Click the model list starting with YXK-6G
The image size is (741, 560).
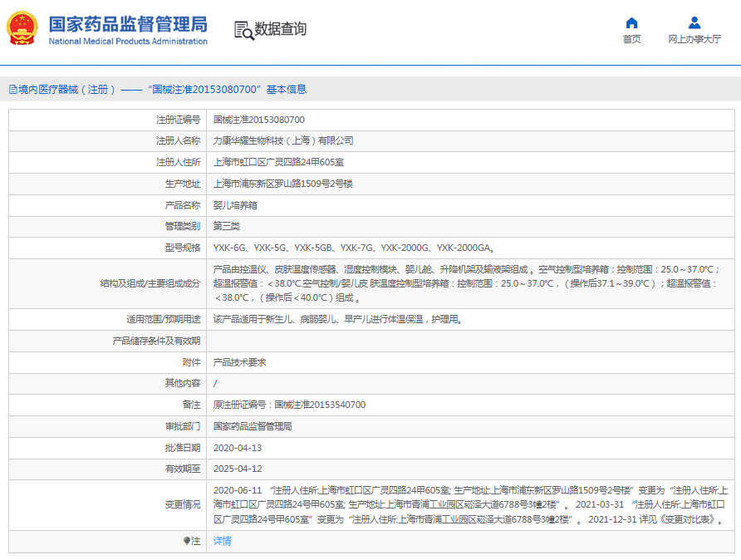coord(354,248)
